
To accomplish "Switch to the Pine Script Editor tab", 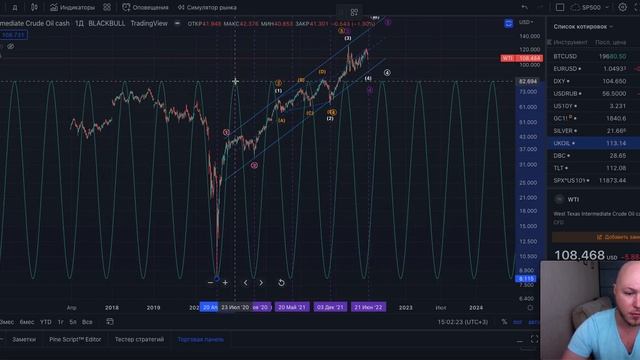I will 75,339.
